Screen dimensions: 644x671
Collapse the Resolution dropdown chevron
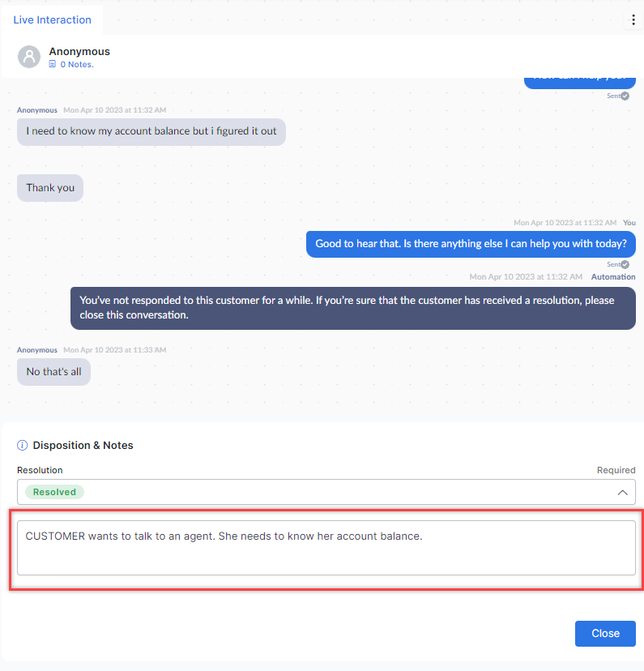point(623,493)
